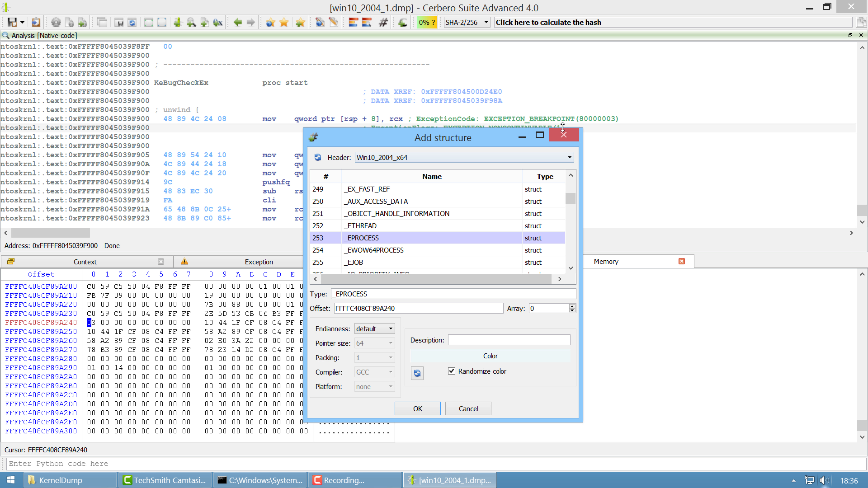Click the Save project floppy-disk icon
The width and height of the screenshot is (868, 488).
point(12,22)
